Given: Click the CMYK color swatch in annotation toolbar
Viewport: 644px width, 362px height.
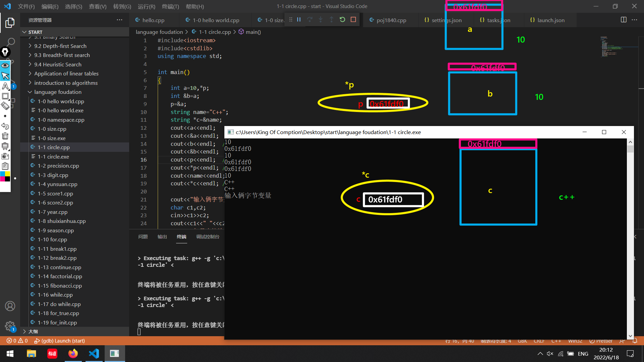Looking at the screenshot, I should (5, 176).
